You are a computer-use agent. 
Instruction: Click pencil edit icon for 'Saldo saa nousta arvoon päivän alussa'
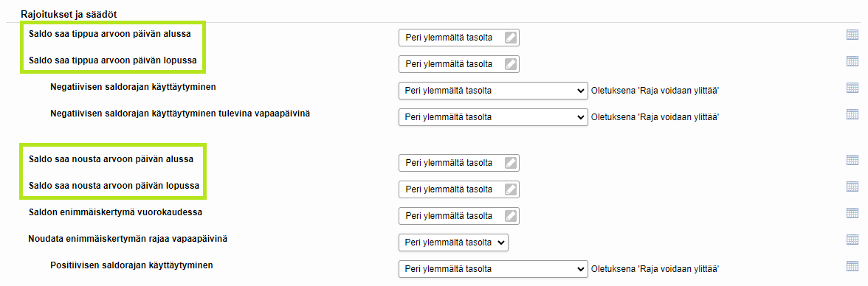coord(511,163)
